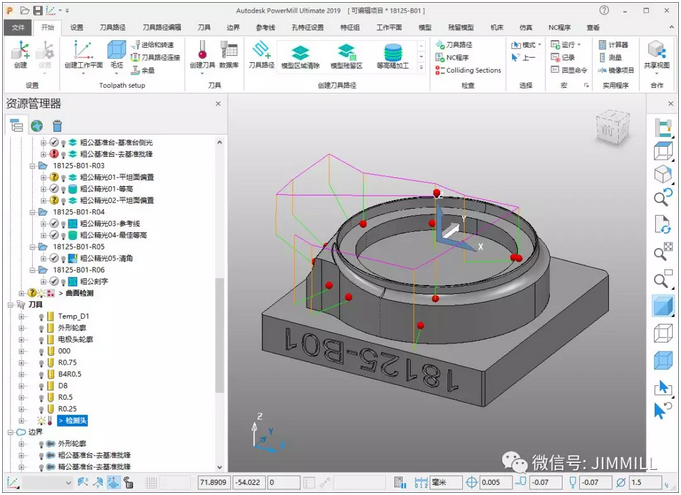Collapse the 18125-B01-R04 folder
The height and width of the screenshot is (495, 681).
[x=33, y=212]
